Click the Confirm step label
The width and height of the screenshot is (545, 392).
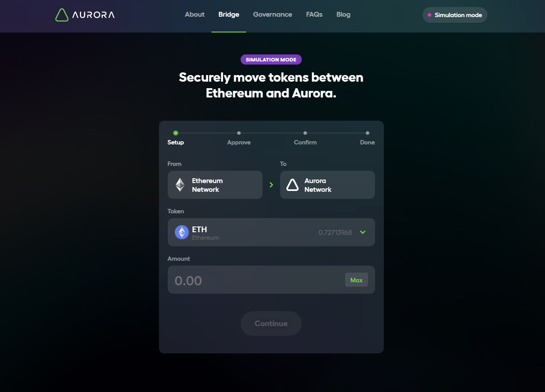click(x=305, y=142)
